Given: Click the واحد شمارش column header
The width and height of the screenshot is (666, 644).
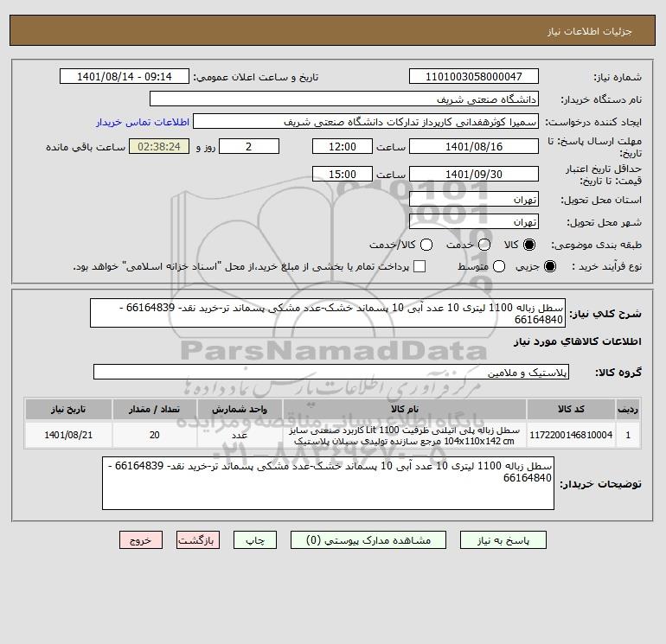Looking at the screenshot, I should (239, 409).
